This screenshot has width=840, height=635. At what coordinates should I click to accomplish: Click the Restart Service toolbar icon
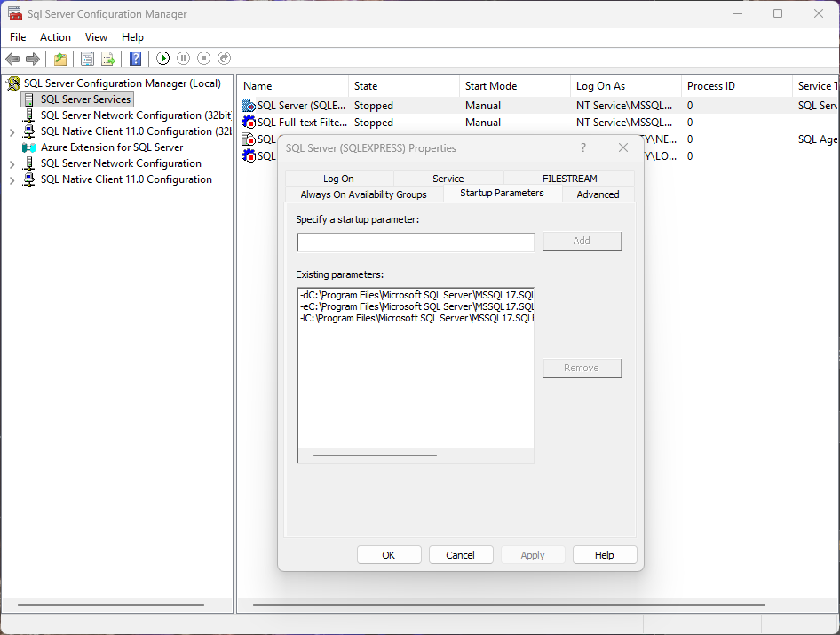225,59
